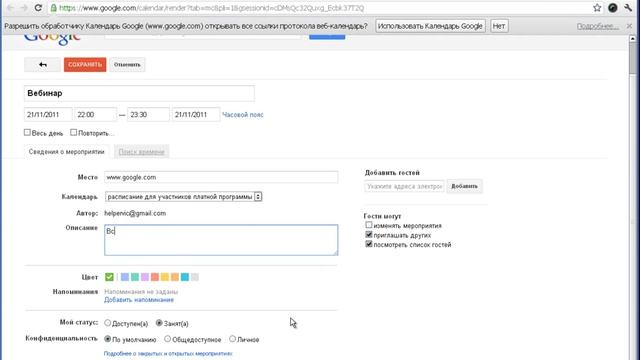Open the wrench settings menu icon
This screenshot has width=640, height=360.
(x=628, y=8)
